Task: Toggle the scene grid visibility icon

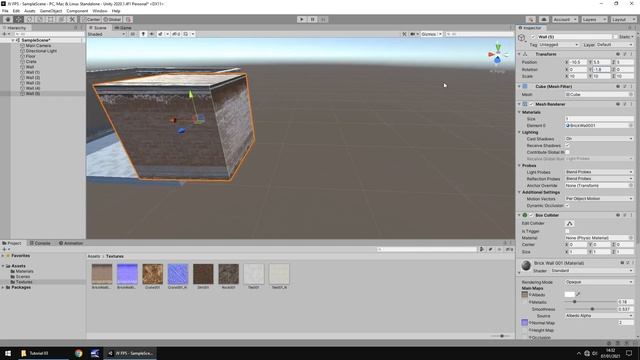Action: 186,34
